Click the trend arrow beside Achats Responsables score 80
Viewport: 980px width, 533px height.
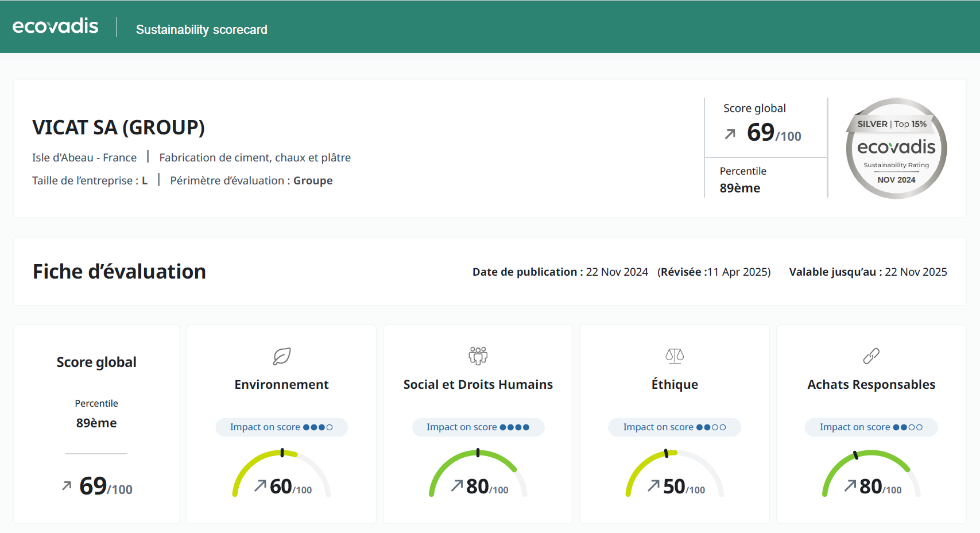point(850,486)
